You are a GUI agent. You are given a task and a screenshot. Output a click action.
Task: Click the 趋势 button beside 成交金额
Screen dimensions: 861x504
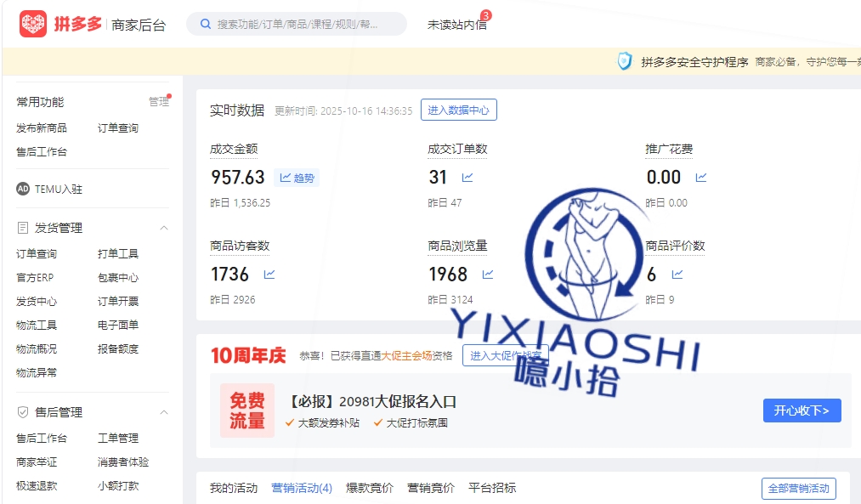click(297, 178)
